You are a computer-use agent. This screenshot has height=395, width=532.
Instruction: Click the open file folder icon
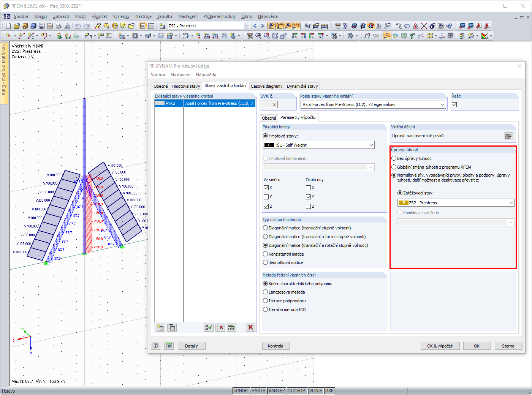16,26
